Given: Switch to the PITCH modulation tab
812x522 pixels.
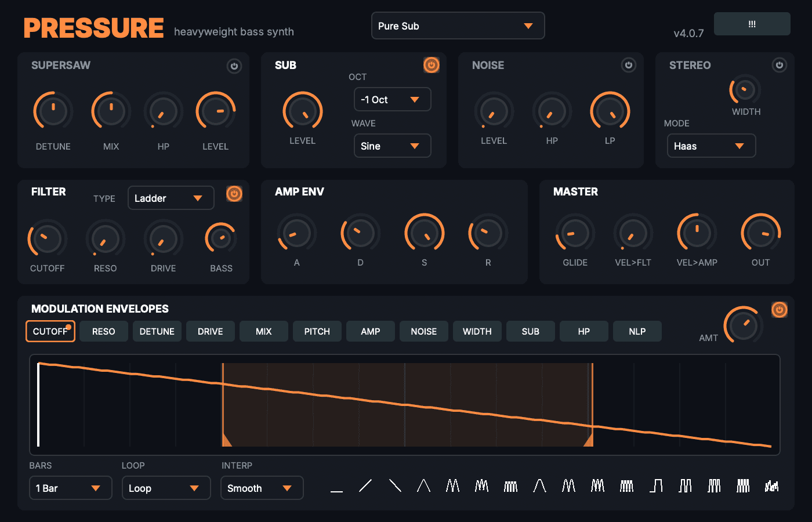Looking at the screenshot, I should (x=317, y=332).
